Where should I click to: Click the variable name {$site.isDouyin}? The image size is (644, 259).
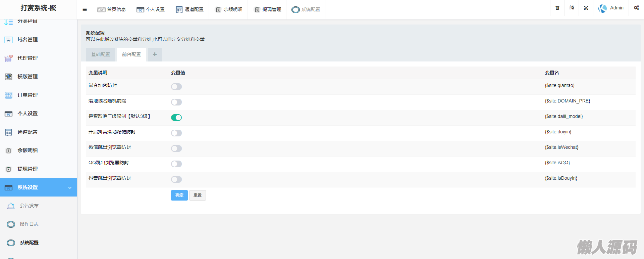tap(561, 178)
